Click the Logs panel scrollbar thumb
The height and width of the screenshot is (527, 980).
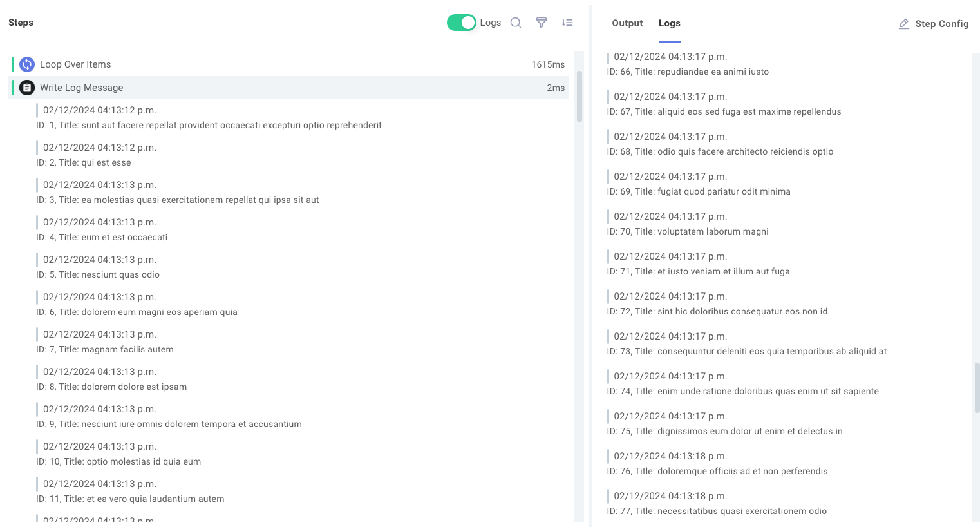(977, 387)
